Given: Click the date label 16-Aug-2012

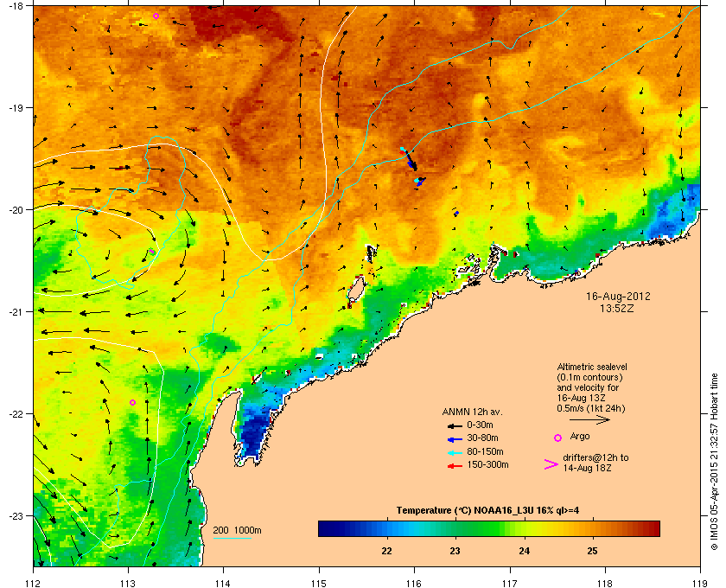Looking at the screenshot, I should point(618,296).
